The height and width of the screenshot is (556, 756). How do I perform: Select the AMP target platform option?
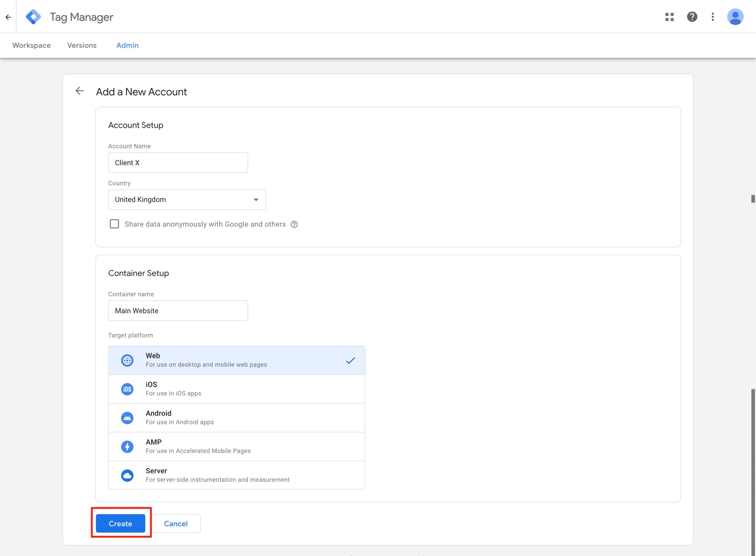237,446
